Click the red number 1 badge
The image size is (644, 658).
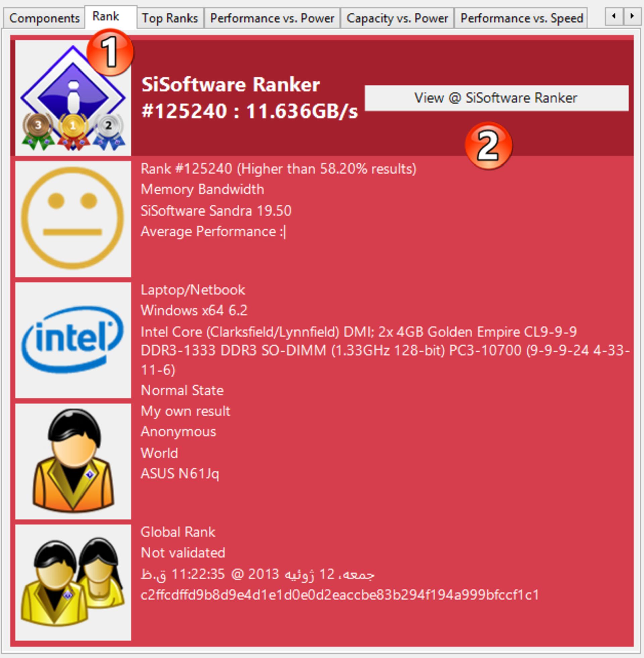(x=110, y=52)
